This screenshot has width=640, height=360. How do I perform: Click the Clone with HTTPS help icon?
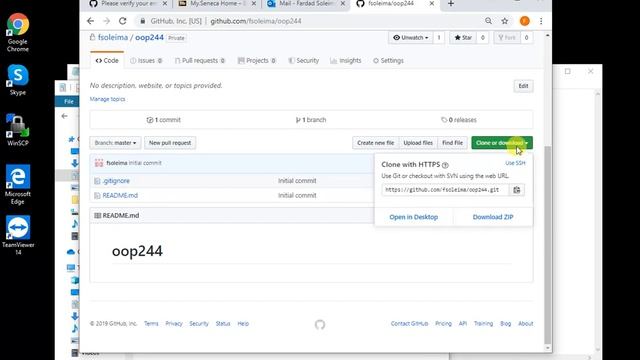[445, 165]
